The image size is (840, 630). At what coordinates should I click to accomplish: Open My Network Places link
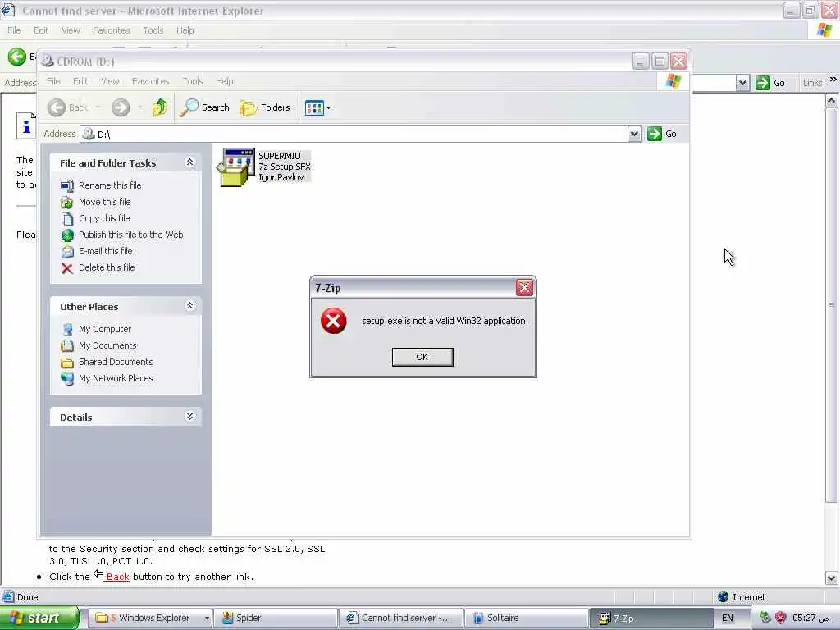point(116,378)
